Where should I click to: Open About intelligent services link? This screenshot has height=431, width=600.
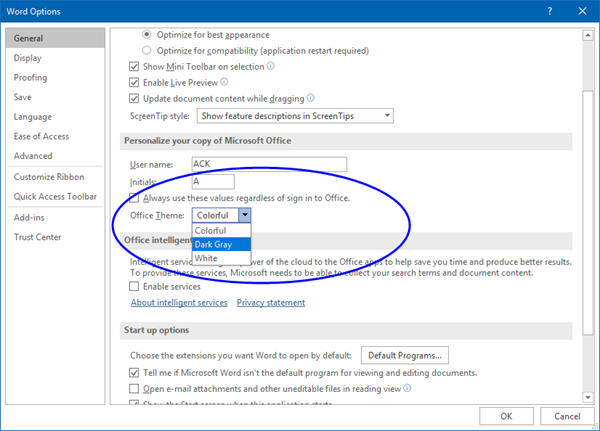point(179,302)
